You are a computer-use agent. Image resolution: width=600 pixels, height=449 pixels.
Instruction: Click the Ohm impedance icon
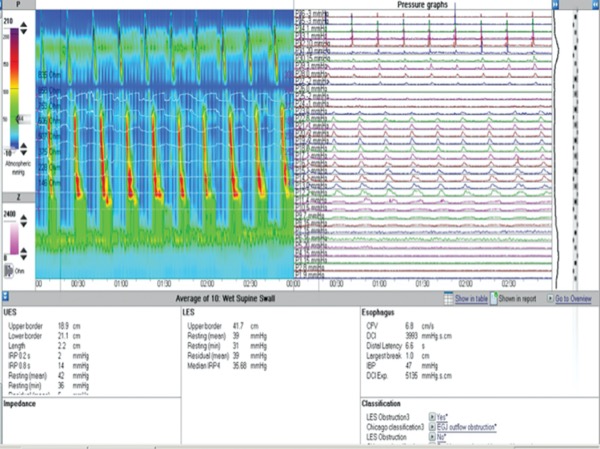(8, 271)
